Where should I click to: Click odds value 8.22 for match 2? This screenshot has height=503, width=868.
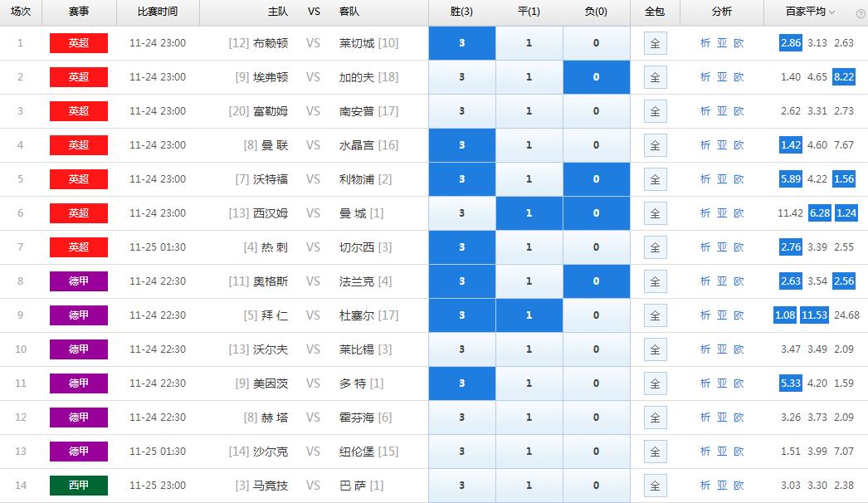point(844,77)
